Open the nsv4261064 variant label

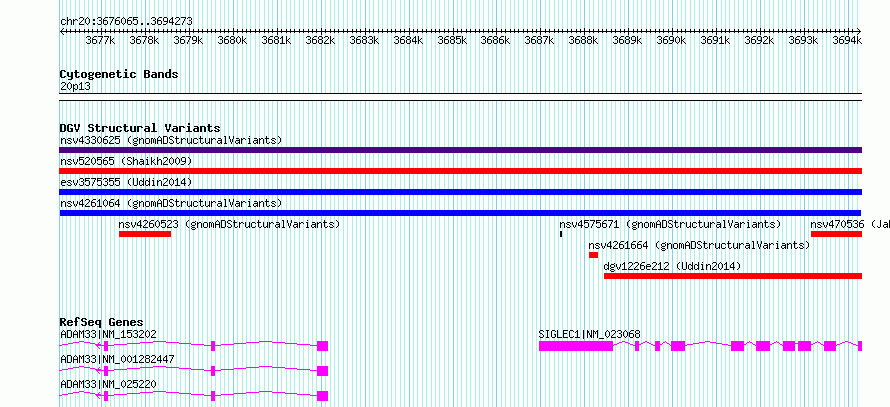click(171, 203)
